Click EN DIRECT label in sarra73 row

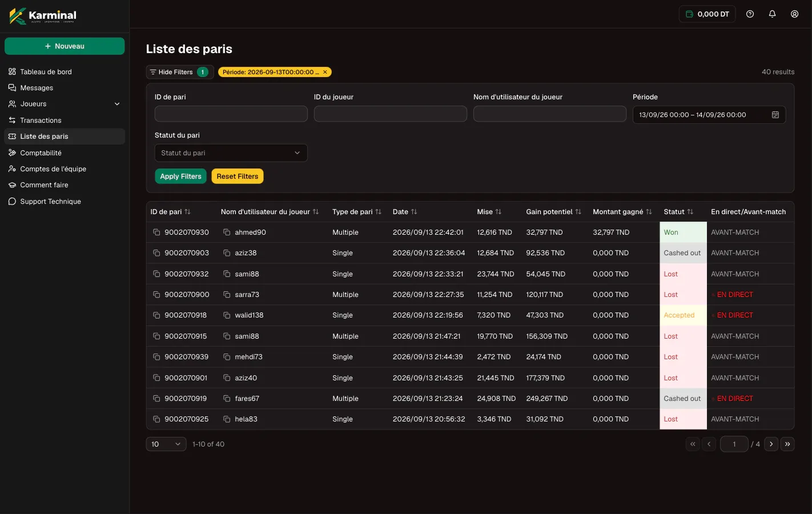[x=735, y=295]
